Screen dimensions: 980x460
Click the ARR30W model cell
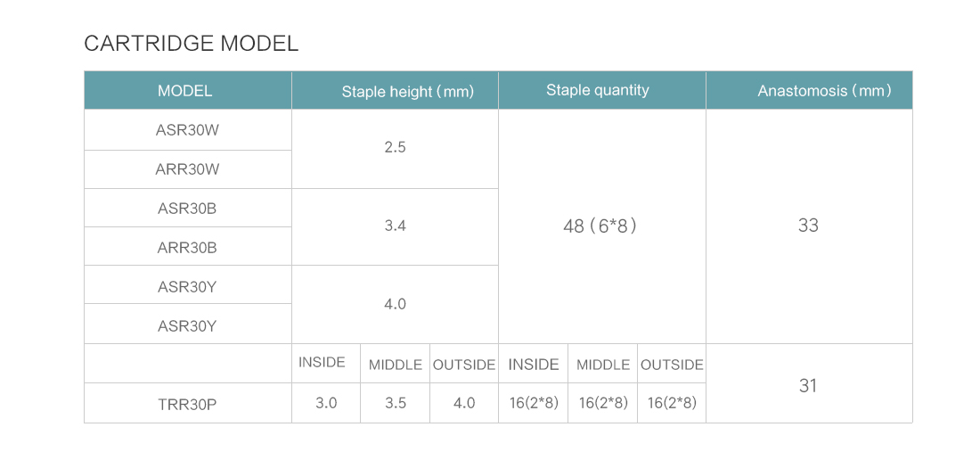[x=188, y=169]
